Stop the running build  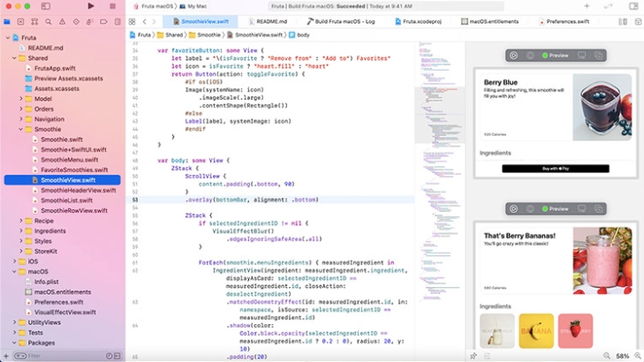point(112,6)
